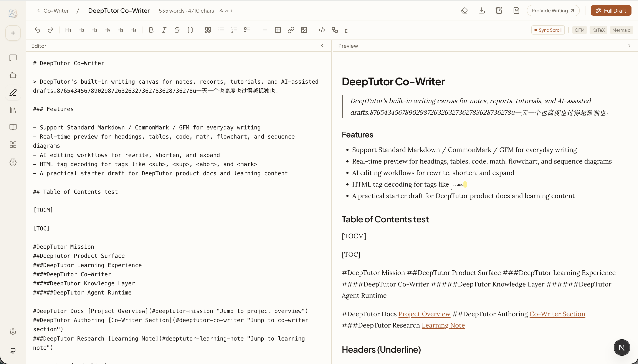
Task: Click the 'Features' heading in the preview
Action: point(357,135)
